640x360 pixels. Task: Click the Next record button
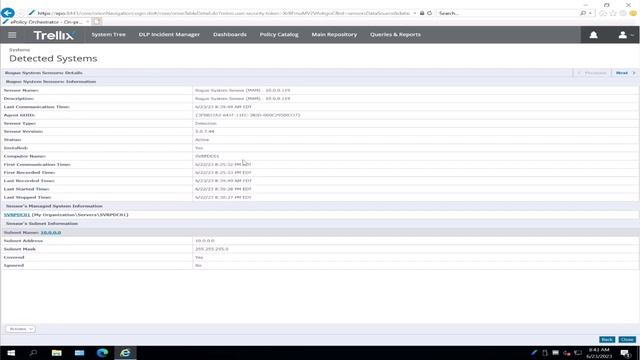click(x=625, y=73)
